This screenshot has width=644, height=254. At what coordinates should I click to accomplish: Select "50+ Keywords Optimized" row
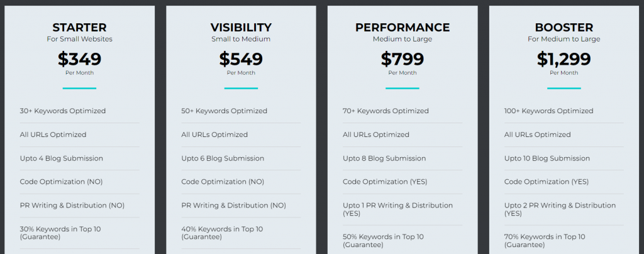pos(225,111)
